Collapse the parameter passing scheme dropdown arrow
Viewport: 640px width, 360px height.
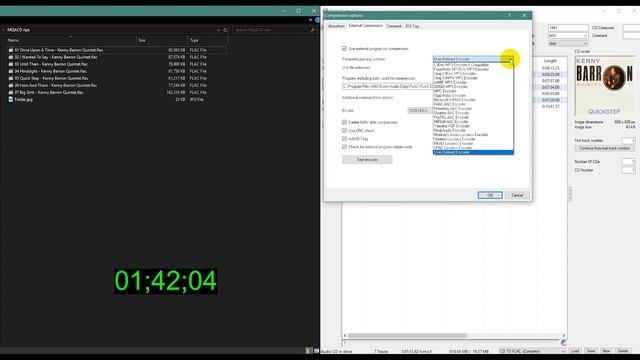(x=511, y=59)
